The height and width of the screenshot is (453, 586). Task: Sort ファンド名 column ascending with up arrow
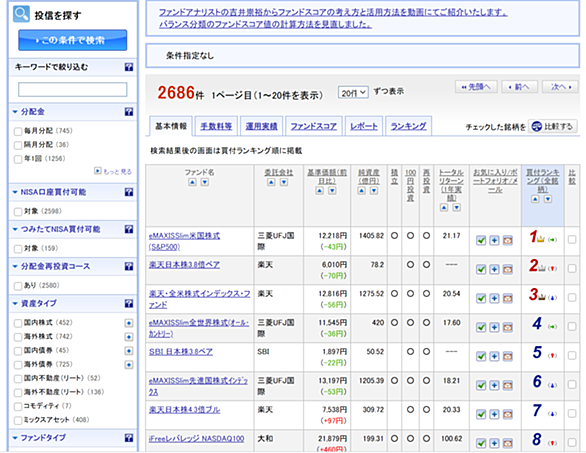point(192,182)
